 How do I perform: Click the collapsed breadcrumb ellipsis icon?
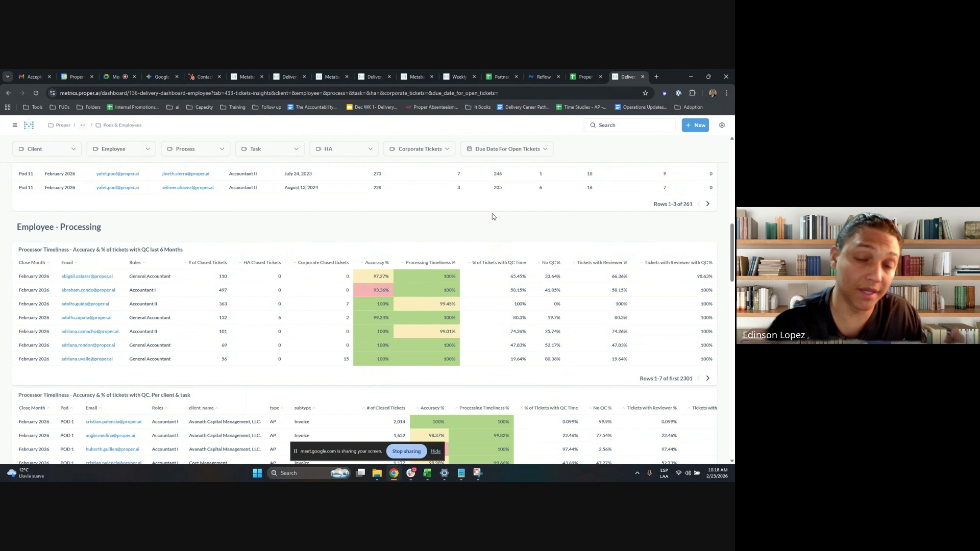point(83,125)
